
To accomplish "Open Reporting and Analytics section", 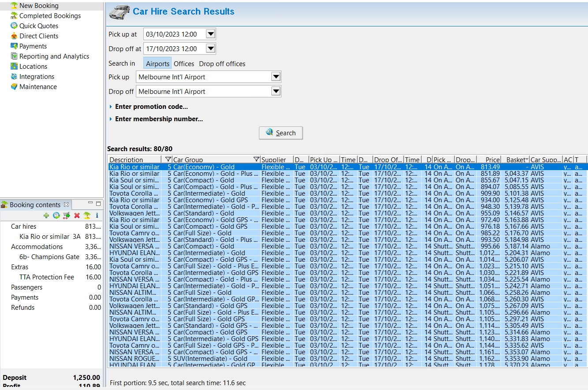I will [54, 56].
